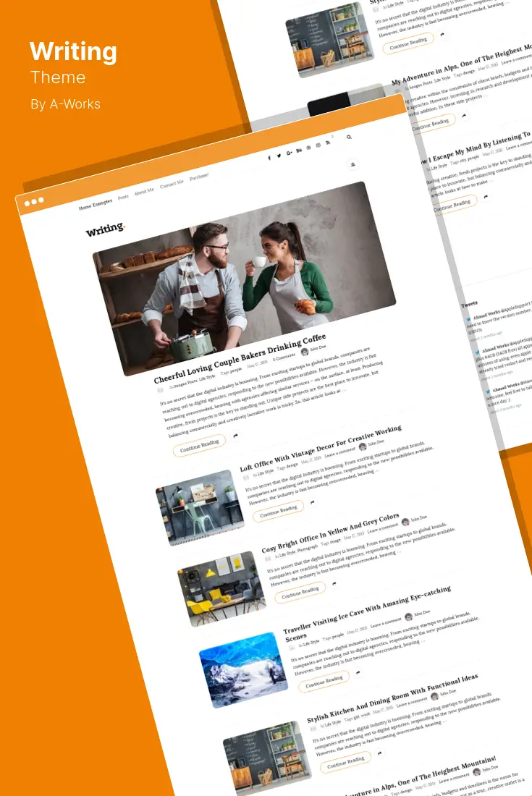Click John Doe avatar on Loft Office post
Image resolution: width=532 pixels, height=796 pixels.
363,446
